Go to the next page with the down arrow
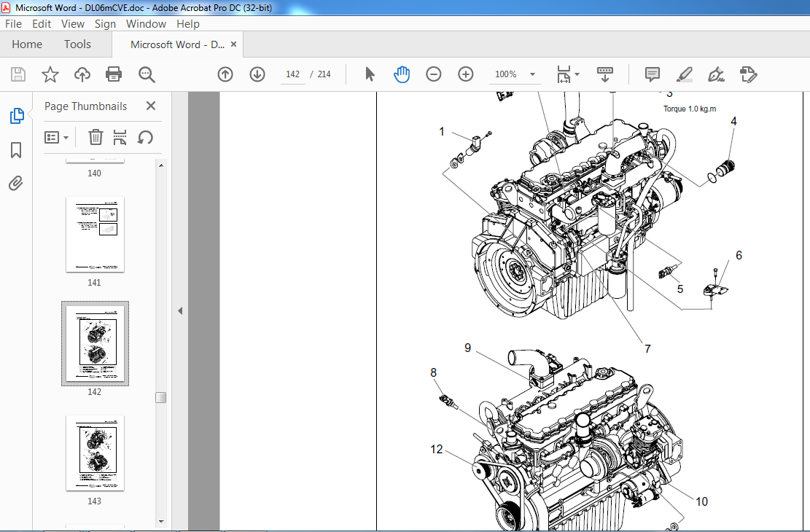The image size is (810, 532). pos(257,74)
